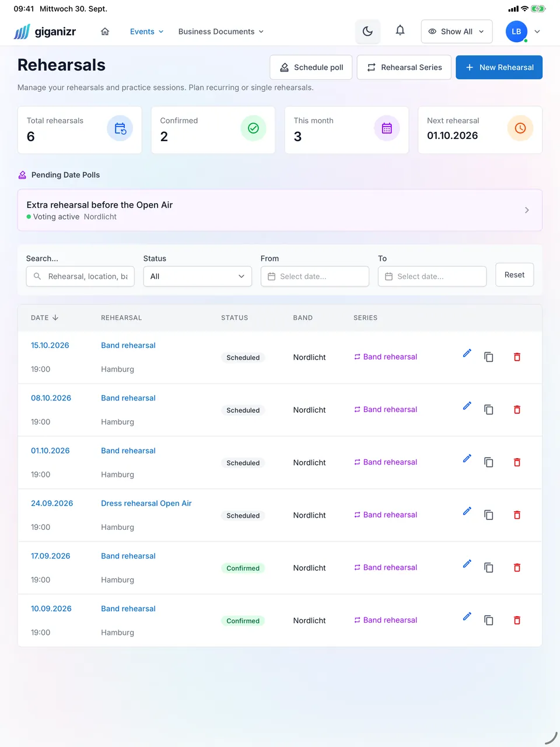This screenshot has width=560, height=747.
Task: Open the Business Documents menu
Action: click(221, 32)
